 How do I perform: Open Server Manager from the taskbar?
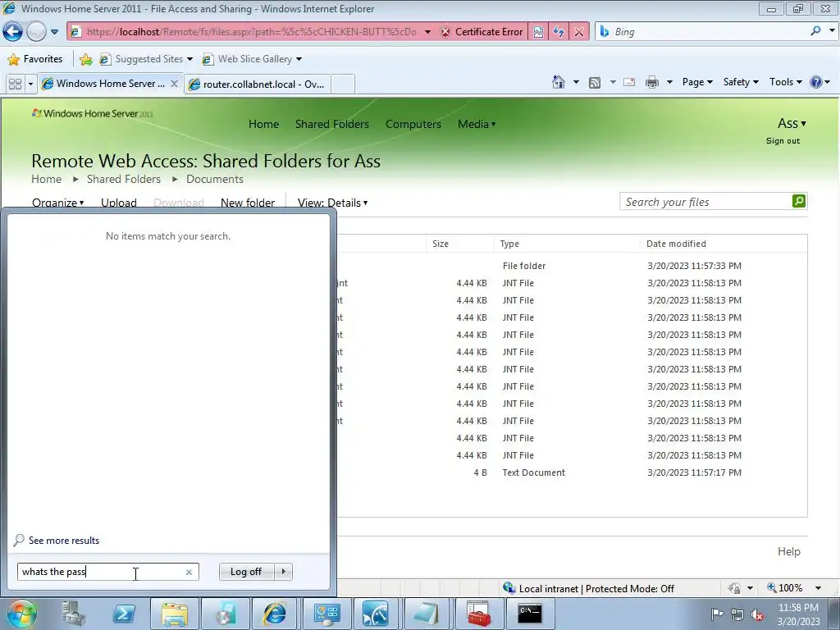(x=73, y=614)
